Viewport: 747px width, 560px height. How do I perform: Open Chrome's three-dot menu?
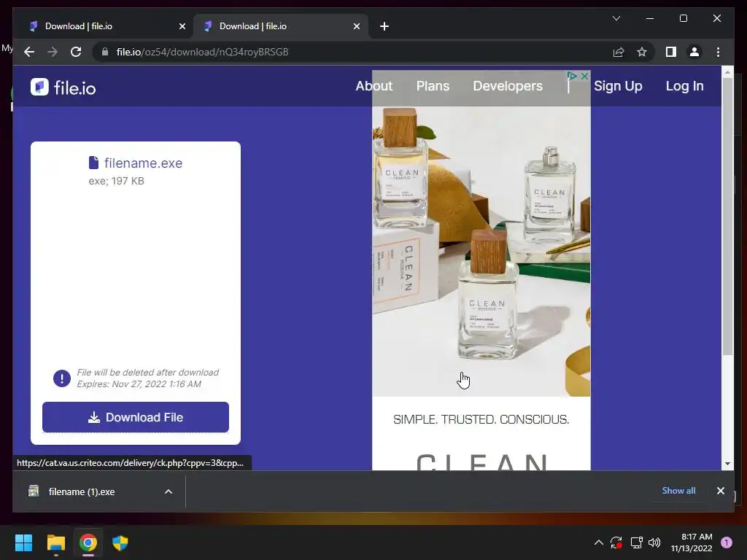718,52
